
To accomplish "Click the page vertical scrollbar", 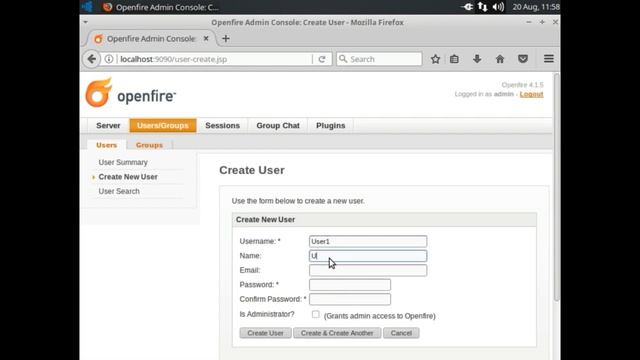I will click(556, 188).
